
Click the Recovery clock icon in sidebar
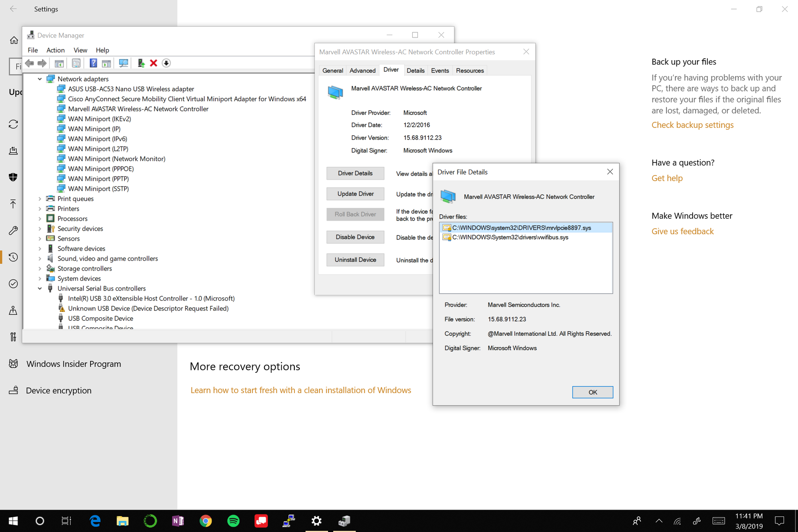tap(13, 257)
